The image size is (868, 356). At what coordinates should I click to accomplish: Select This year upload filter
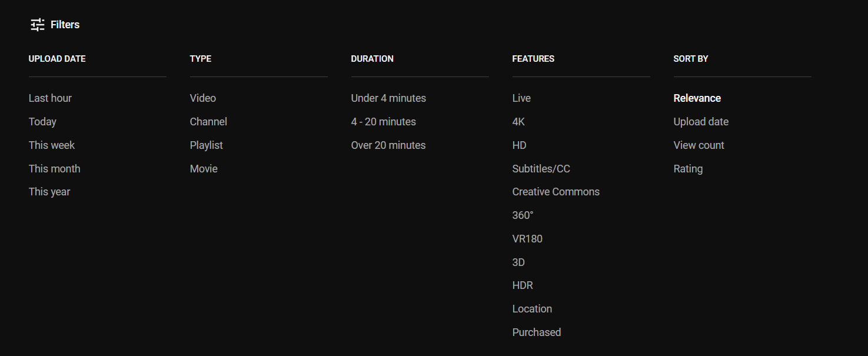(49, 192)
